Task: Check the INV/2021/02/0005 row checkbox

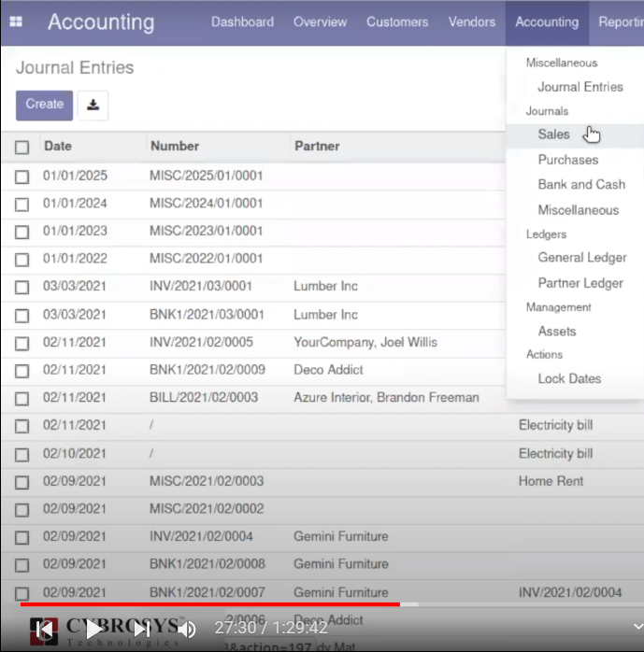Action: pyautogui.click(x=21, y=344)
